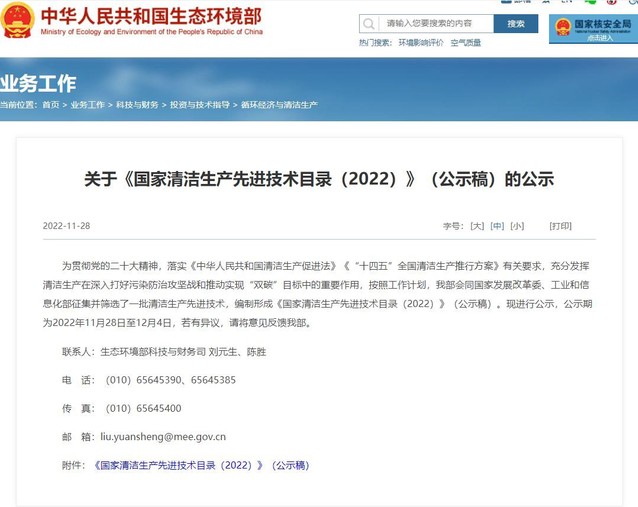
Task: Set font size to small [小]
Action: tap(517, 226)
